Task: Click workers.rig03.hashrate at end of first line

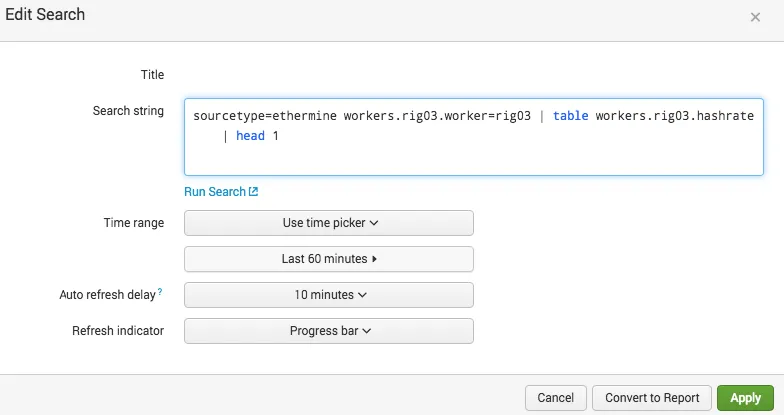Action: (x=674, y=116)
